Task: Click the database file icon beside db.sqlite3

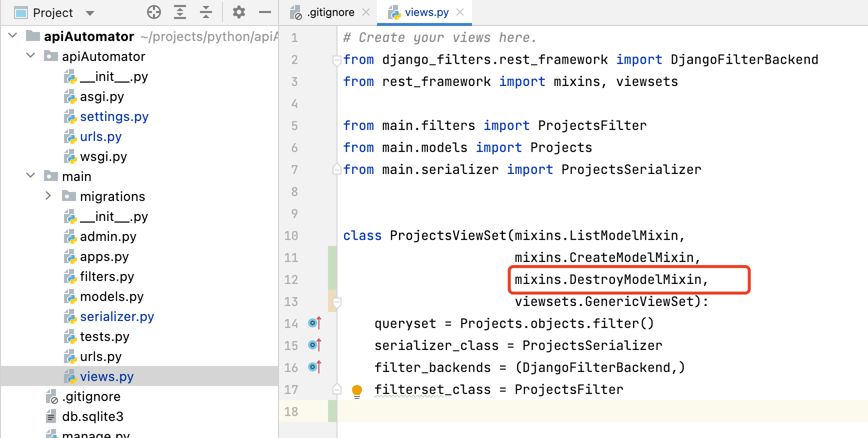Action: [x=51, y=416]
